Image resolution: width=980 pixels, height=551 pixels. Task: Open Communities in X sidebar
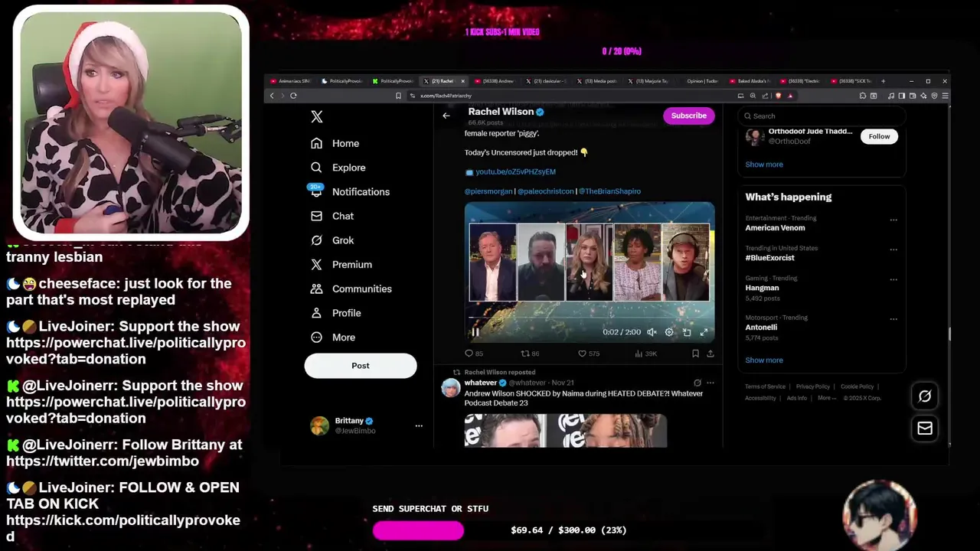(351, 289)
